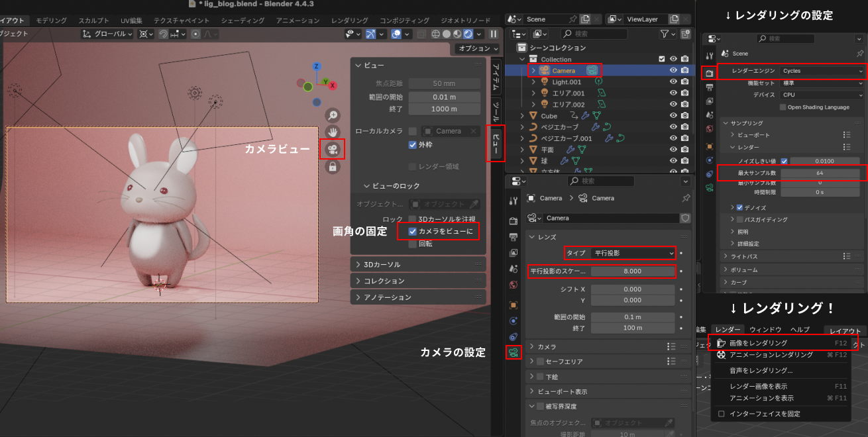The width and height of the screenshot is (868, 437).
Task: Click the 最大サンプル数 value field 64
Action: (x=819, y=173)
